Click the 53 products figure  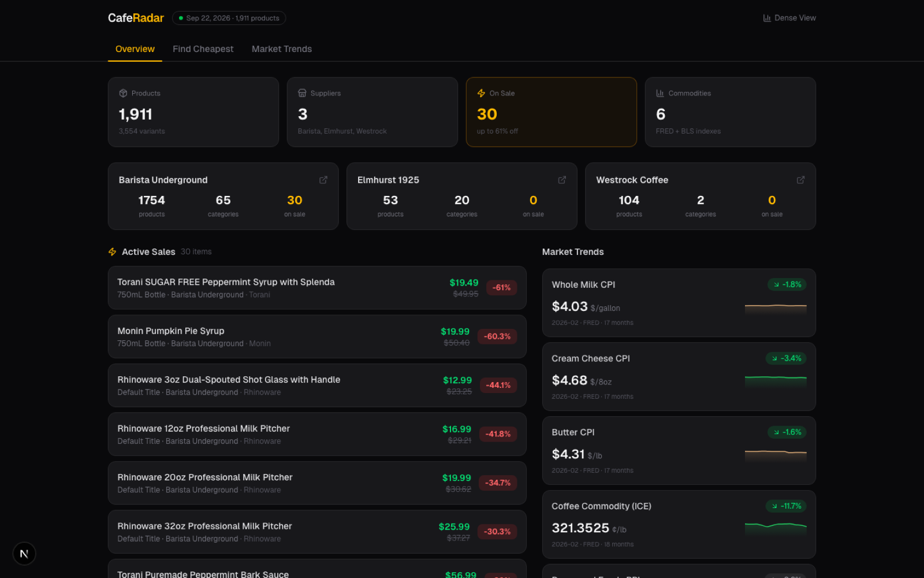click(390, 201)
